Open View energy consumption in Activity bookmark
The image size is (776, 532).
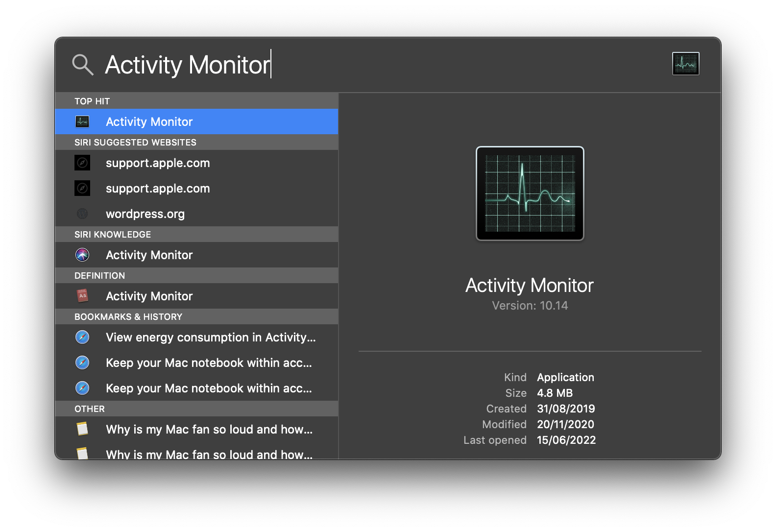pyautogui.click(x=196, y=337)
